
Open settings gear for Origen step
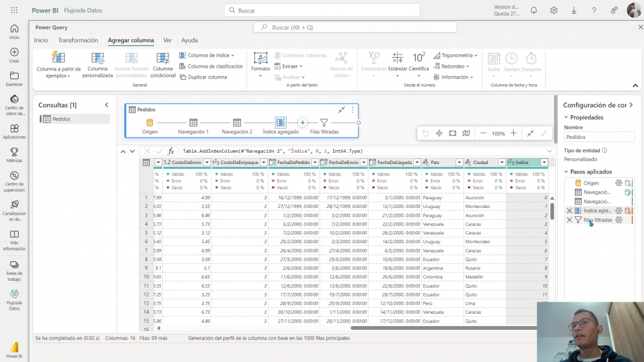coord(619,183)
